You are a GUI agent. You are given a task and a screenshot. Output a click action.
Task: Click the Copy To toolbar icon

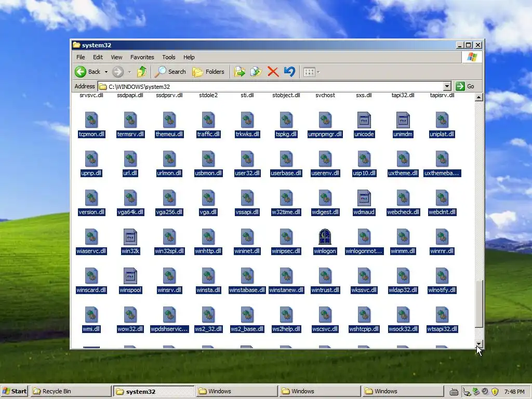click(256, 72)
